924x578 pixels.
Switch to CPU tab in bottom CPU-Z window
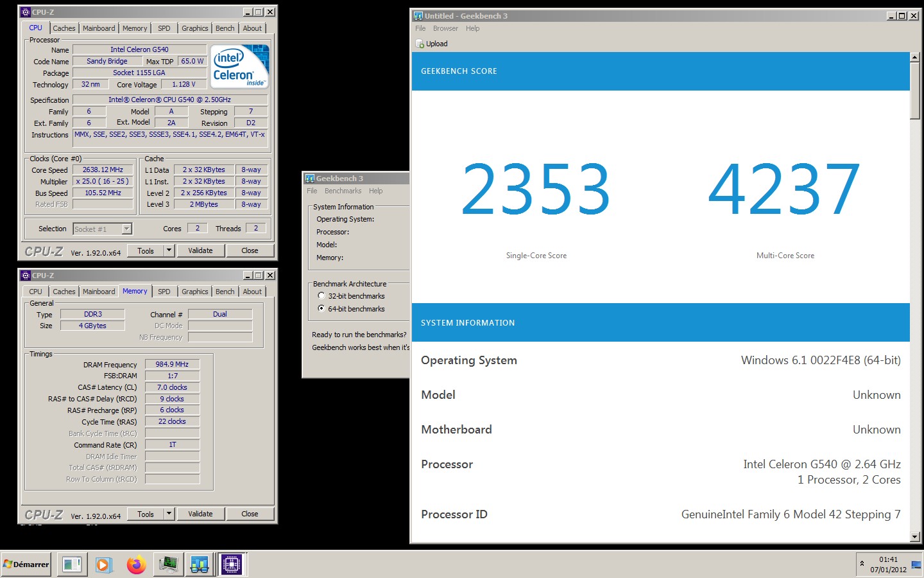point(36,292)
